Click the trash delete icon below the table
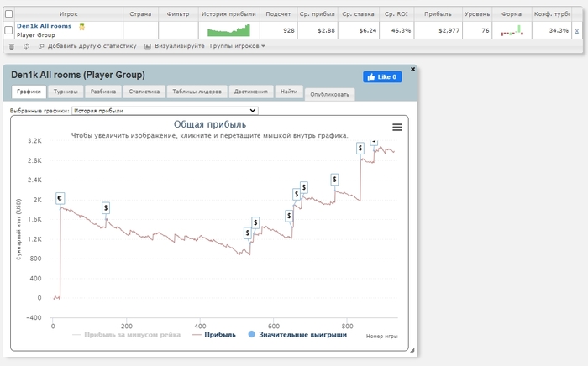 [x=12, y=46]
